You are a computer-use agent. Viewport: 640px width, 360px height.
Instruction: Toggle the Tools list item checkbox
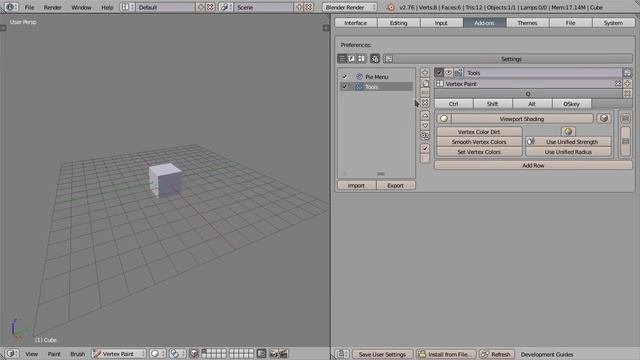(x=344, y=87)
